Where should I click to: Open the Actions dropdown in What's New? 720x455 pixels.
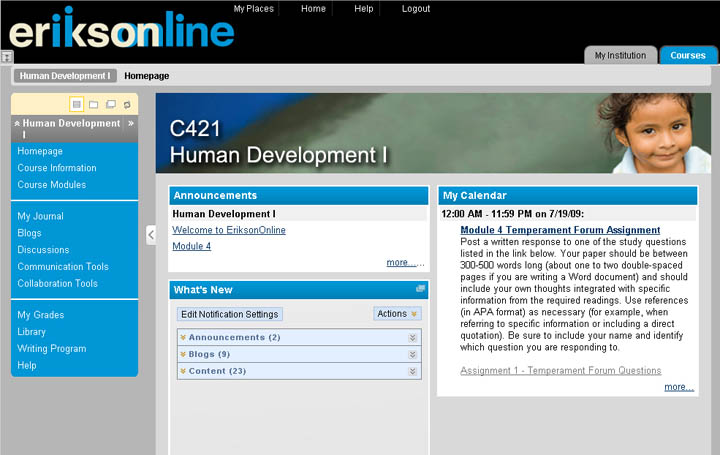[397, 314]
